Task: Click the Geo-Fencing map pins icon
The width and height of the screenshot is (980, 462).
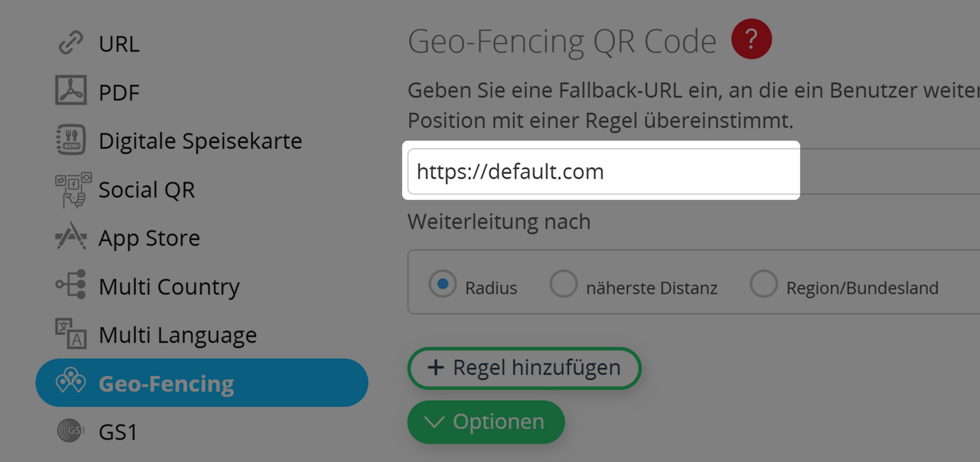Action: [72, 382]
